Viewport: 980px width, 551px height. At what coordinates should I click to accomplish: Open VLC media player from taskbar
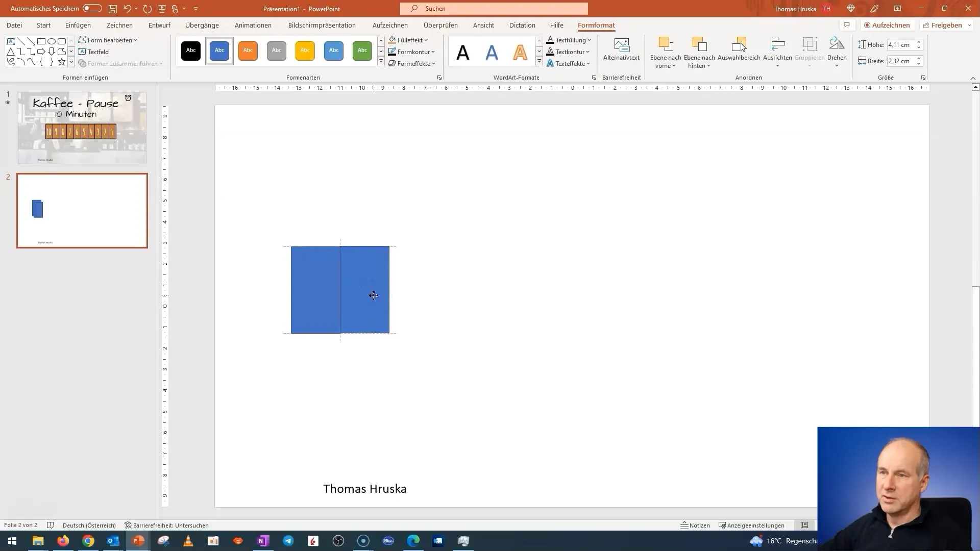tap(188, 541)
